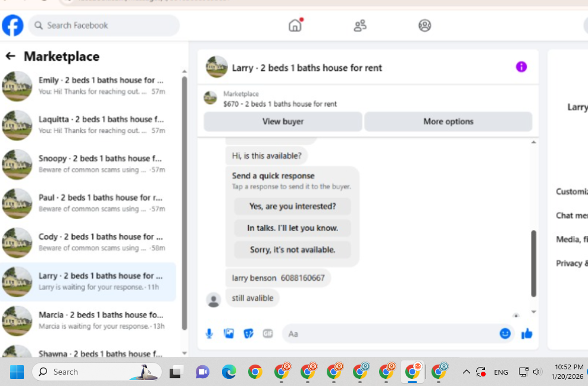
Task: Click the buyer avatar beside still avalible
Action: pos(214,300)
